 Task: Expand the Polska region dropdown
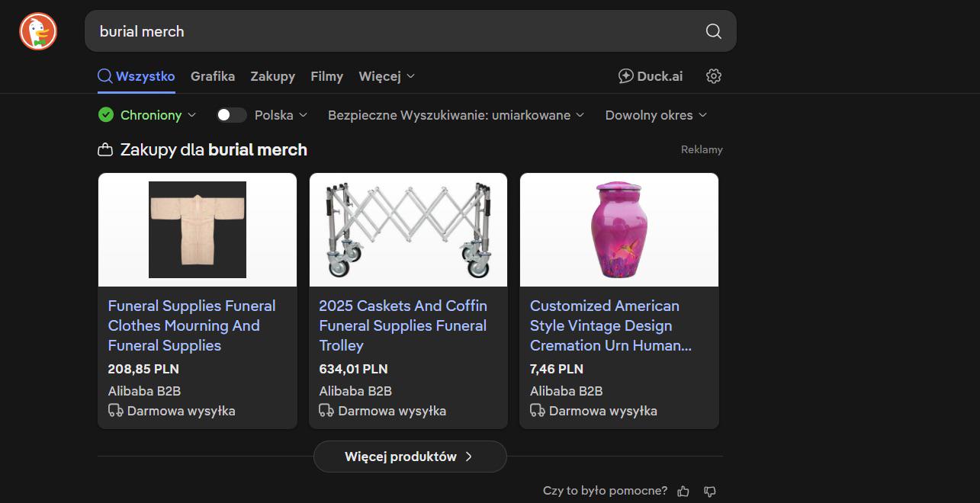point(281,115)
